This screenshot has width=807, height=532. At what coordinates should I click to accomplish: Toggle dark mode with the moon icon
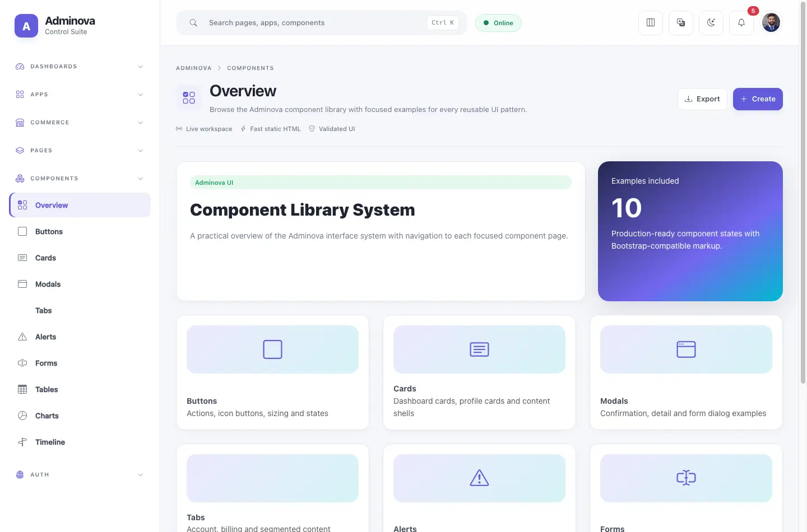[711, 23]
